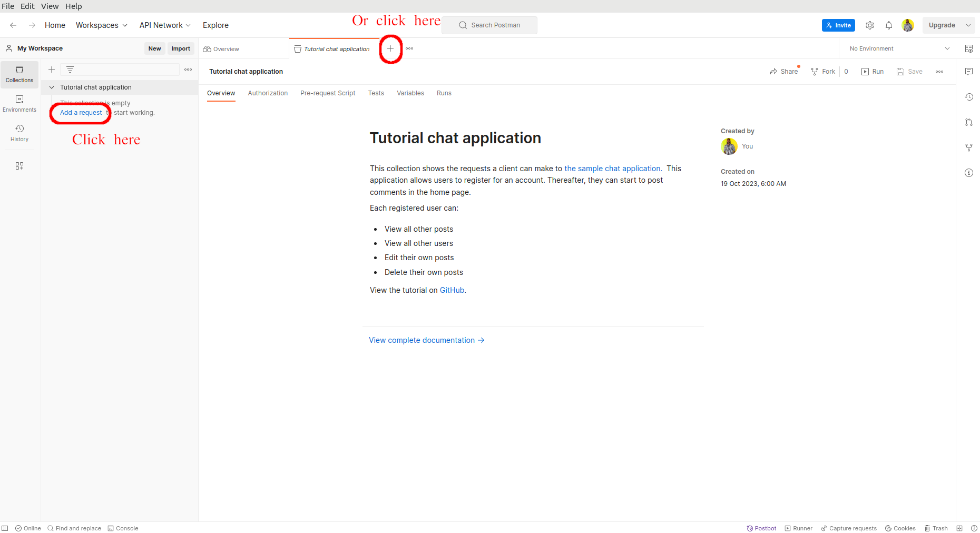Viewport: 980px width, 533px height.
Task: Collapse the Tutorial chat application collection
Action: (x=52, y=87)
